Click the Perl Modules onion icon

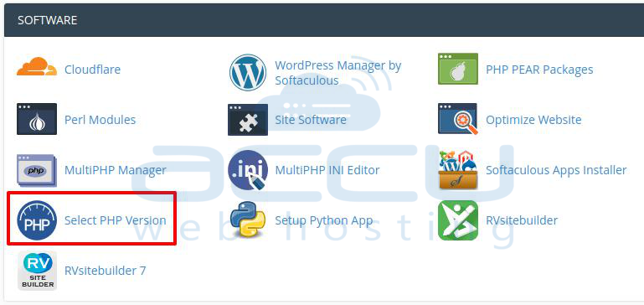click(37, 119)
